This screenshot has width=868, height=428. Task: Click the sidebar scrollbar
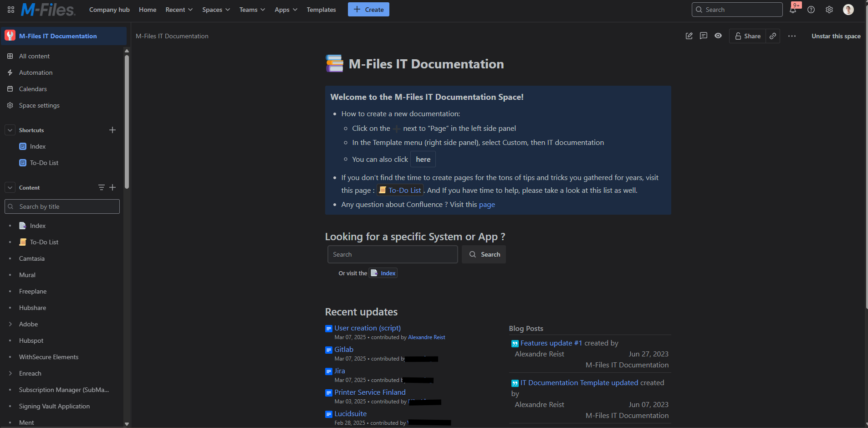click(x=127, y=122)
